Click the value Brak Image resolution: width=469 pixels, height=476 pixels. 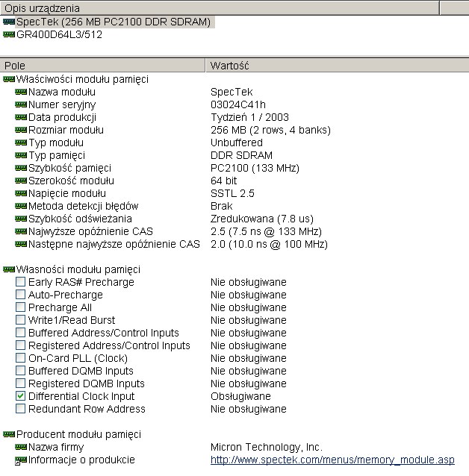(221, 206)
